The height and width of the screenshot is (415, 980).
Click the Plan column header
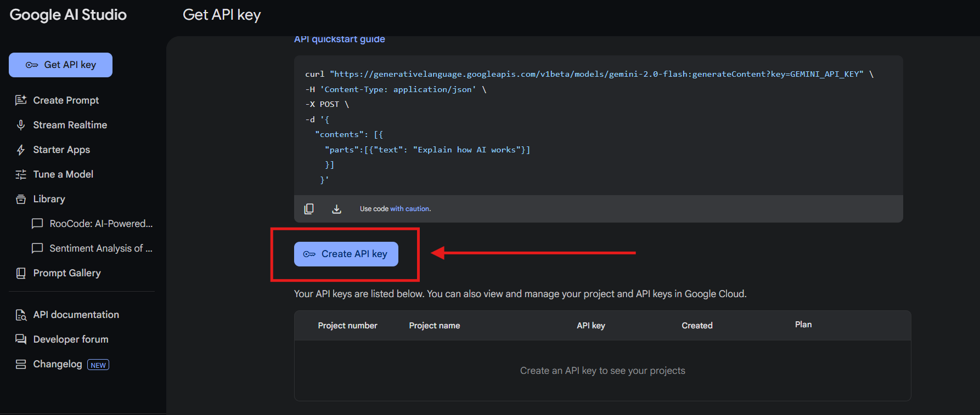tap(803, 325)
